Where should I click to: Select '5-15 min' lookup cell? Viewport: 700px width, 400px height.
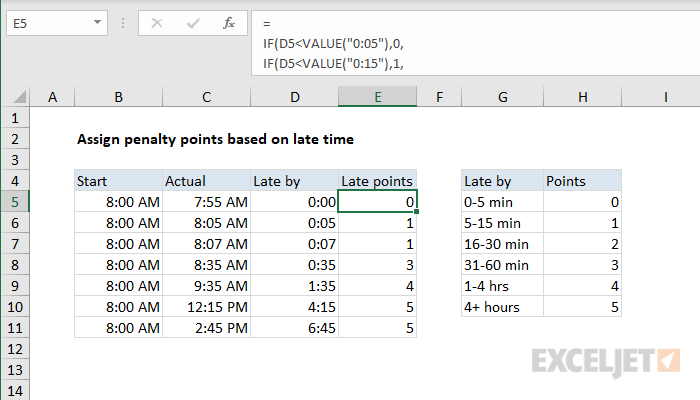coord(503,223)
